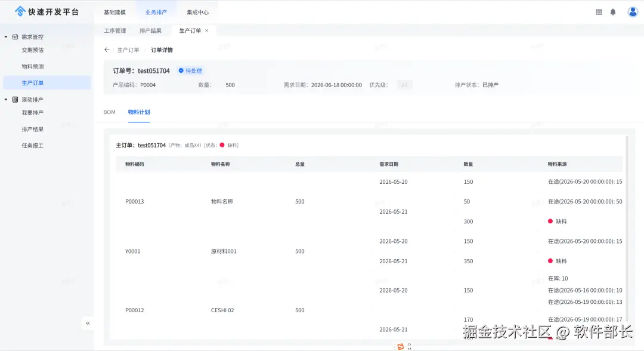
Task: Switch to the BOM tab
Action: coord(109,112)
